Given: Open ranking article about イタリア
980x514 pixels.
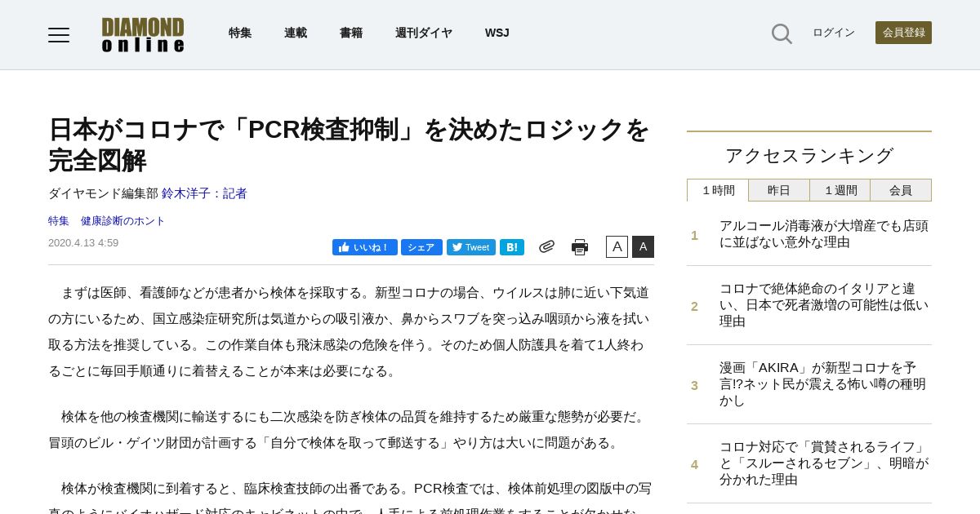Looking at the screenshot, I should (x=823, y=305).
